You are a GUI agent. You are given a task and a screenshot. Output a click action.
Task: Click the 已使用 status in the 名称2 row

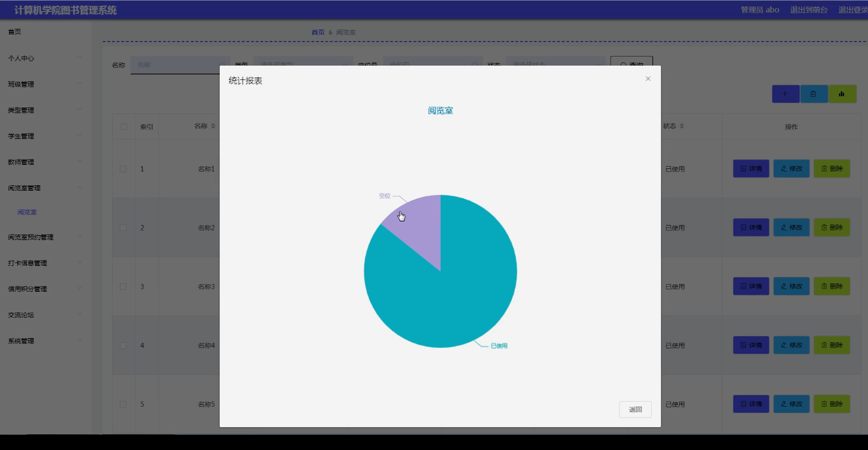[x=675, y=228]
